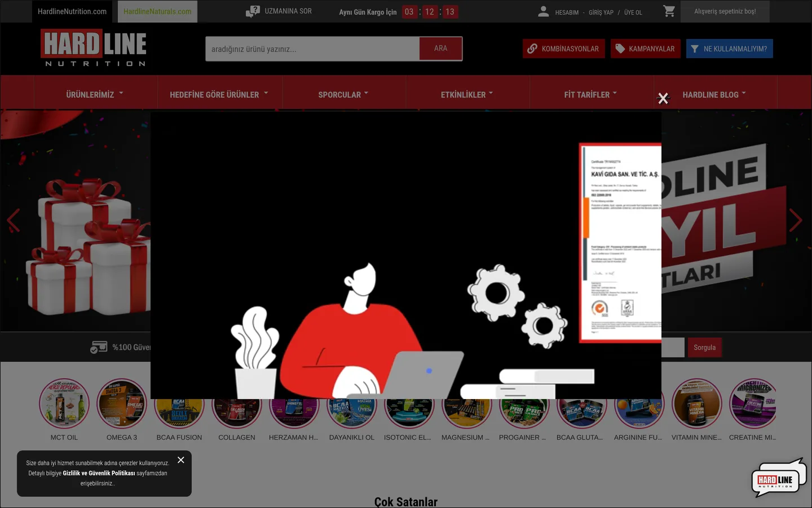
Task: Click the Sorgula button
Action: (x=704, y=348)
